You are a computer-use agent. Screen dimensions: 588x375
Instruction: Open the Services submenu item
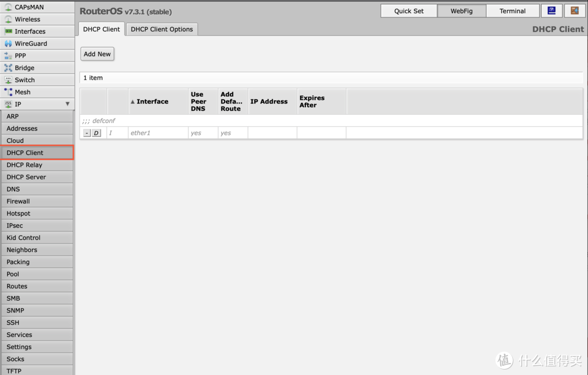37,335
